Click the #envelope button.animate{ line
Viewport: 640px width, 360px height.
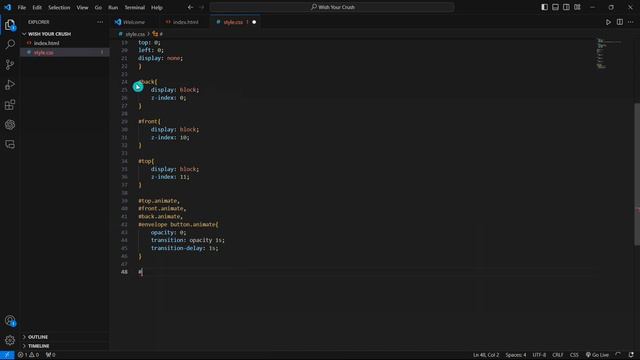coord(178,224)
